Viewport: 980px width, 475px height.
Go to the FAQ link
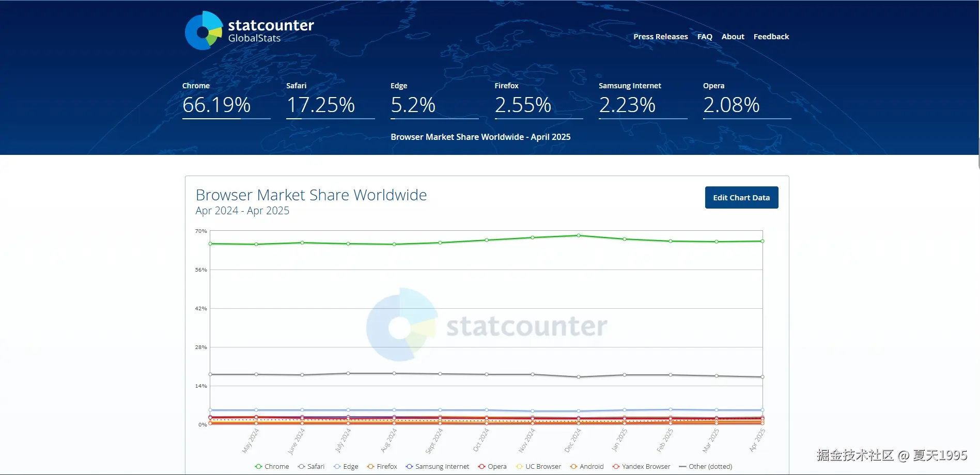[705, 37]
